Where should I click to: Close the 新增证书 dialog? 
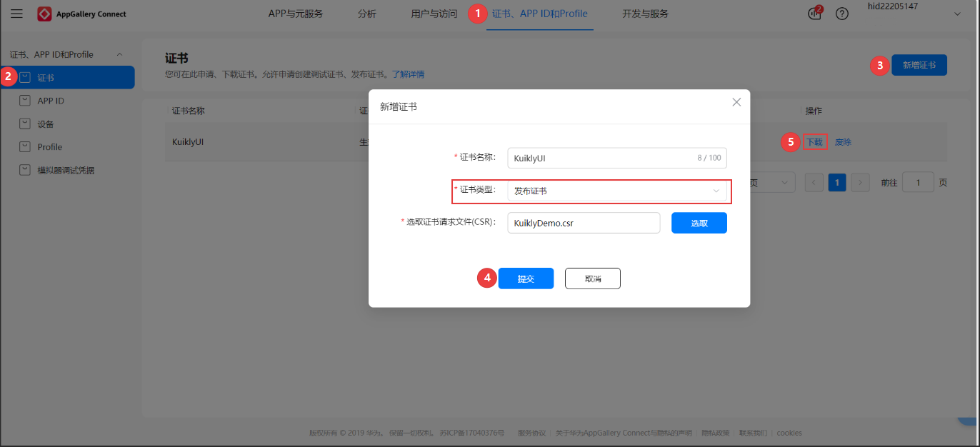point(736,102)
